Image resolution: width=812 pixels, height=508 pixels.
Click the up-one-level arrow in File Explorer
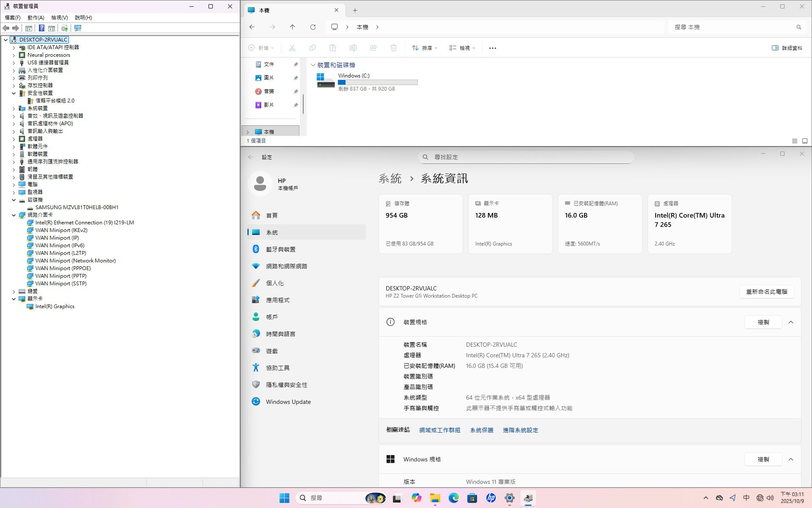tap(292, 27)
